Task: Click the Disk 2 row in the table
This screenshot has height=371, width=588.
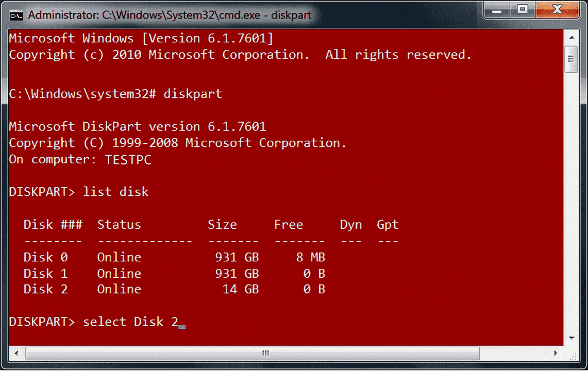Action: (45, 290)
